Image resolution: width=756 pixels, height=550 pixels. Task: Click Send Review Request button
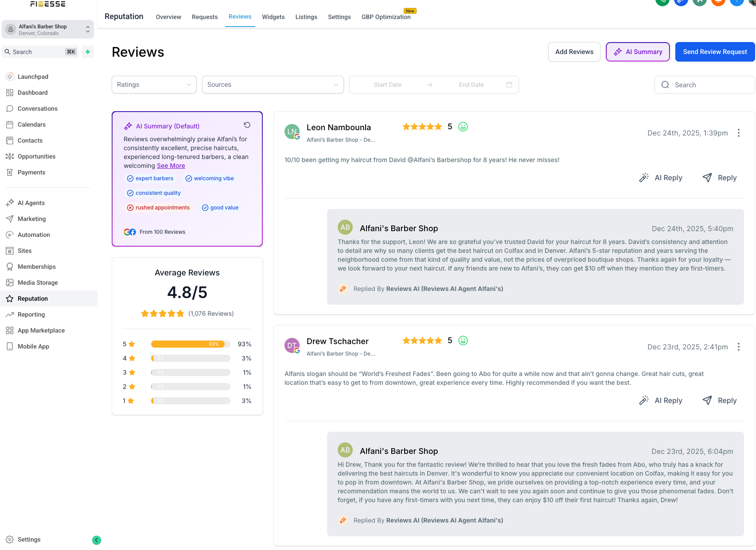click(715, 52)
